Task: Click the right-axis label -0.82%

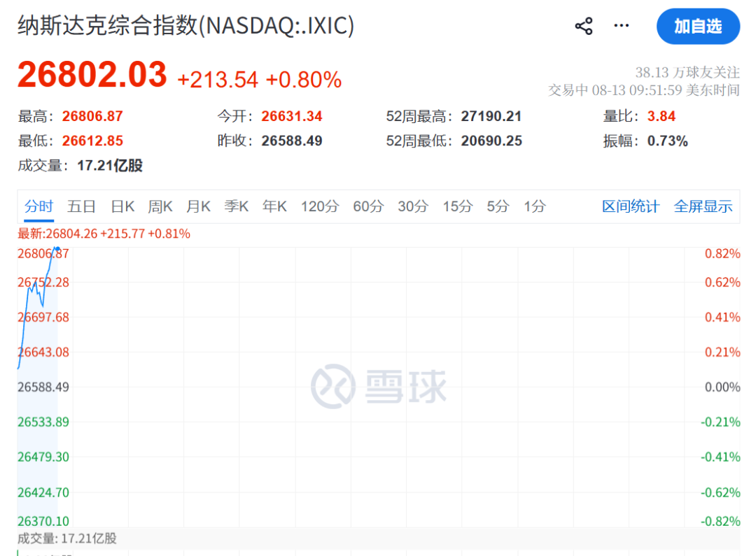Action: [x=720, y=521]
